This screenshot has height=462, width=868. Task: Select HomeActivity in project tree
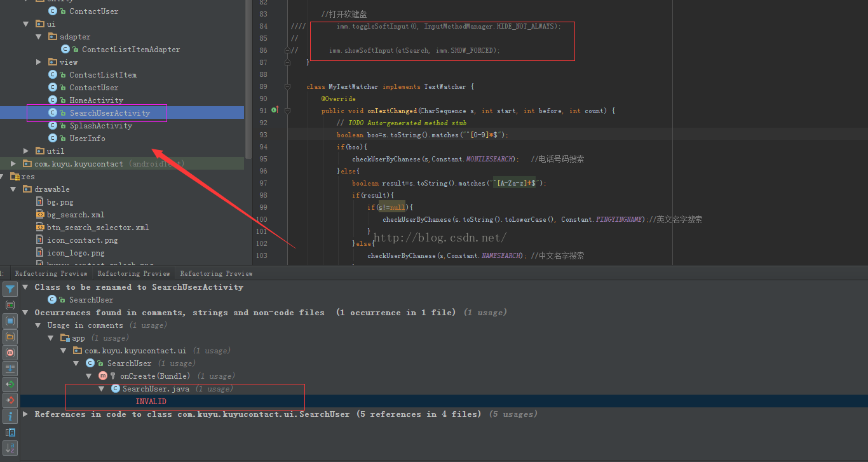pos(97,100)
